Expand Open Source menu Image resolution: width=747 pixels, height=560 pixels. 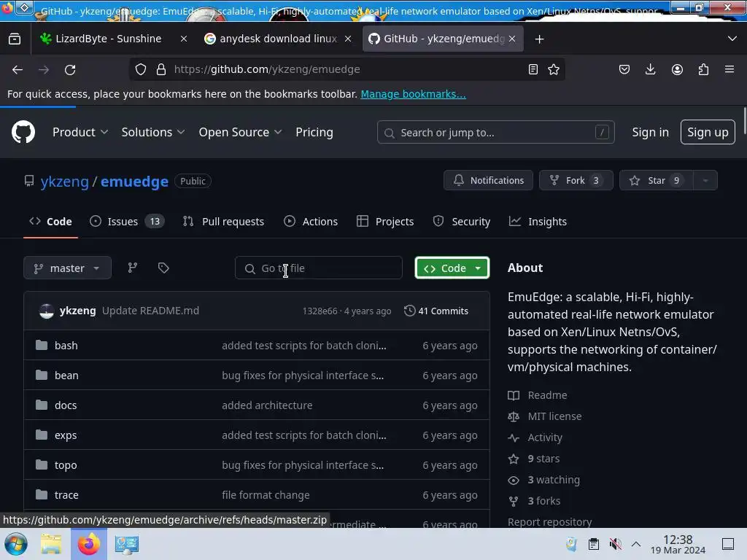point(240,133)
